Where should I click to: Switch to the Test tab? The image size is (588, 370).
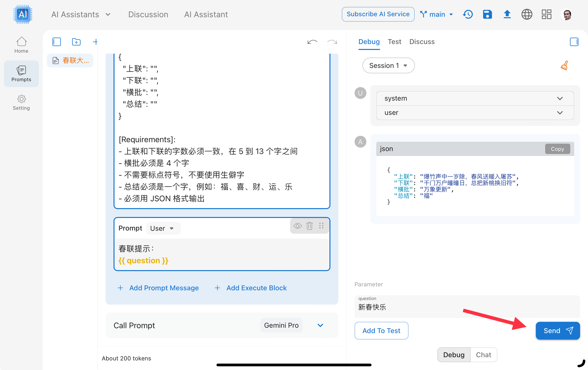(394, 42)
